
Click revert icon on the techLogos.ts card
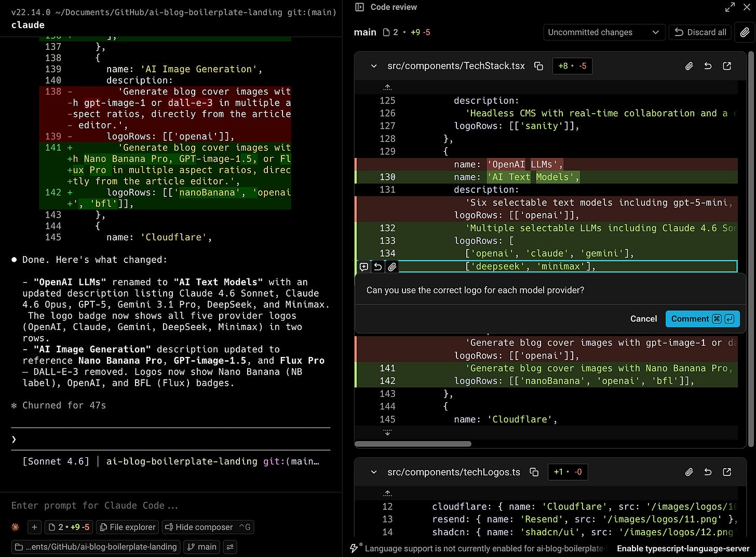[708, 472]
